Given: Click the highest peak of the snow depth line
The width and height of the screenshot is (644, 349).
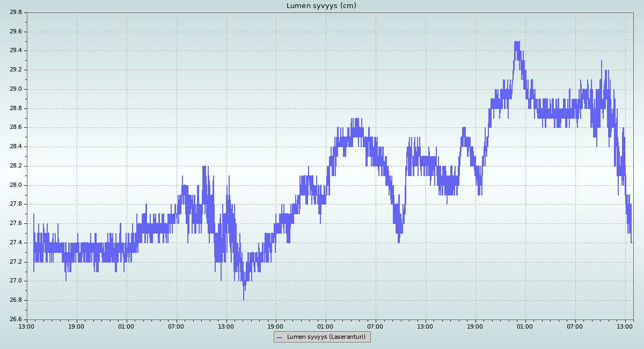Looking at the screenshot, I should (x=517, y=42).
